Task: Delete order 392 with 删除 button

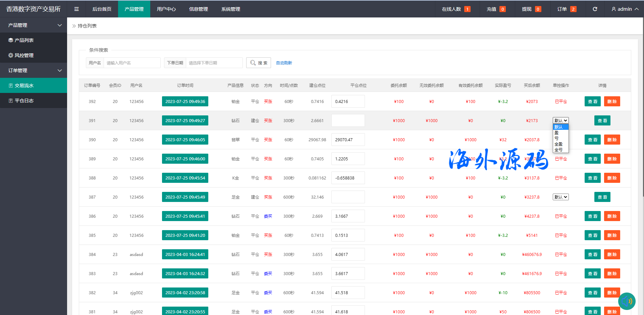Action: click(612, 101)
